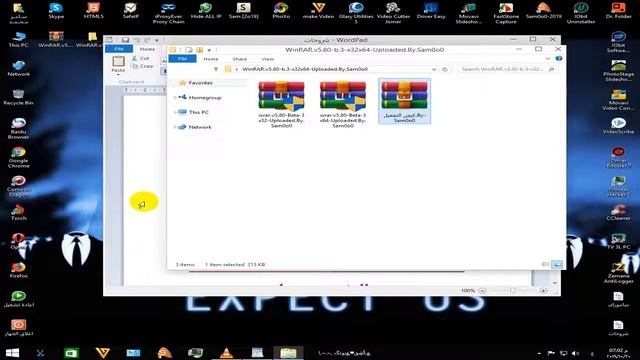This screenshot has height=360, width=640.
Task: Click File Explorer taskbar button
Action: [288, 353]
